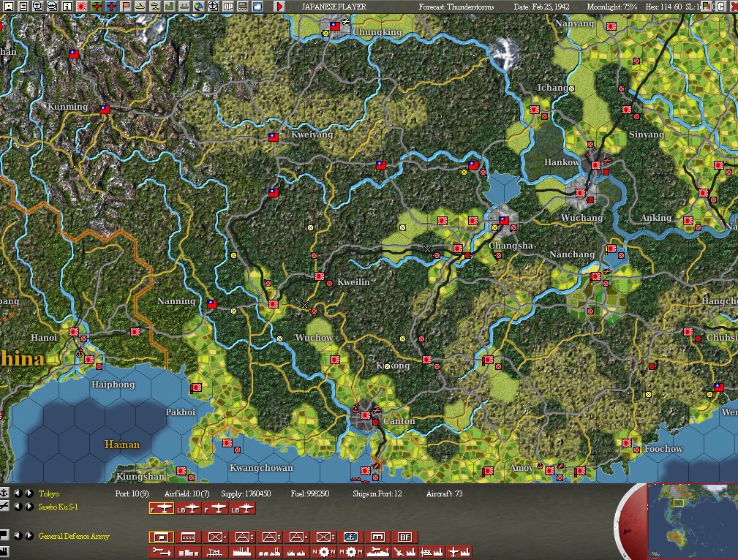This screenshot has height=560, width=738.
Task: Select the red aircraft on green icon
Action: click(97, 6)
